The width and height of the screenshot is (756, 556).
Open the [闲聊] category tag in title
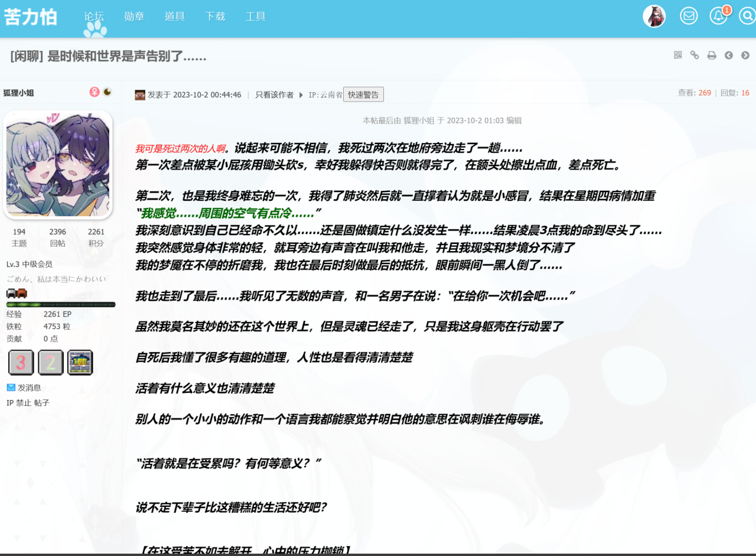click(x=27, y=56)
